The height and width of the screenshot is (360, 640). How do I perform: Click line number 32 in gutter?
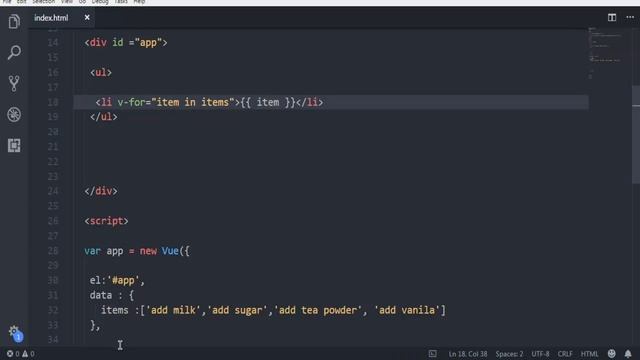53,310
